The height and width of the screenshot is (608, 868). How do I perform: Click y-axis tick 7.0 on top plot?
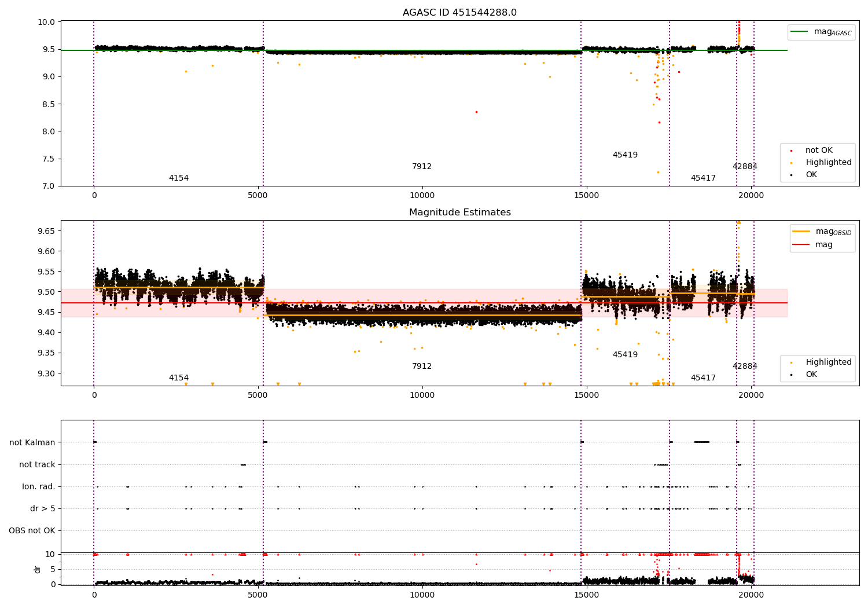pyautogui.click(x=49, y=186)
